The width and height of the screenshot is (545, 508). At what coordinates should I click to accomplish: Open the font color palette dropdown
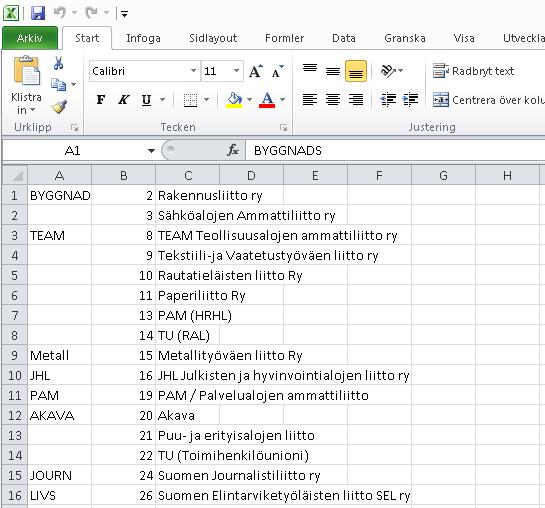point(283,100)
